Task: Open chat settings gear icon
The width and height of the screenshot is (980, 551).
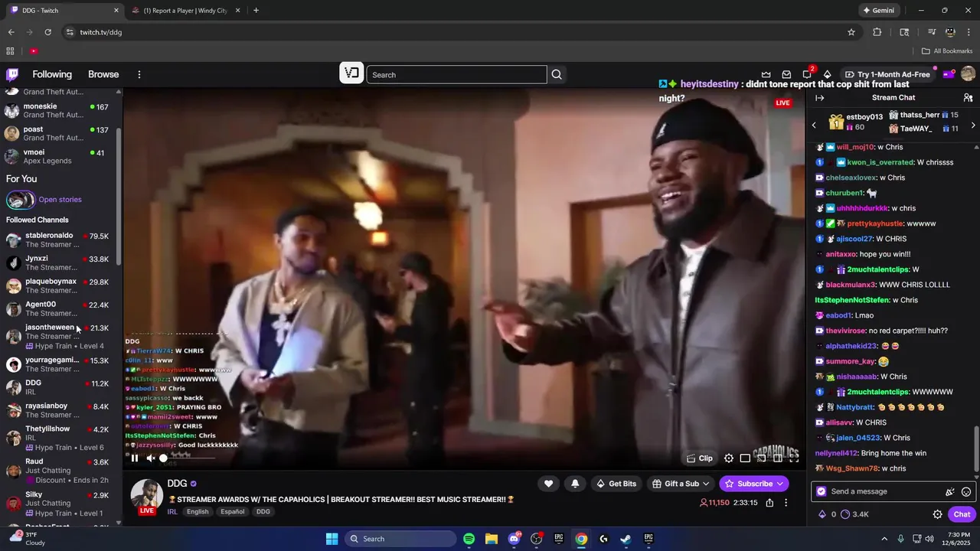Action: (937, 514)
